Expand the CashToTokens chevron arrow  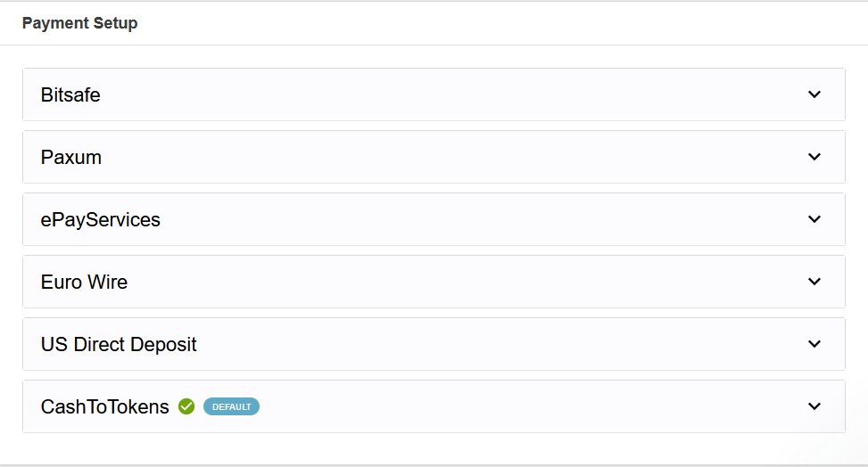pos(814,406)
